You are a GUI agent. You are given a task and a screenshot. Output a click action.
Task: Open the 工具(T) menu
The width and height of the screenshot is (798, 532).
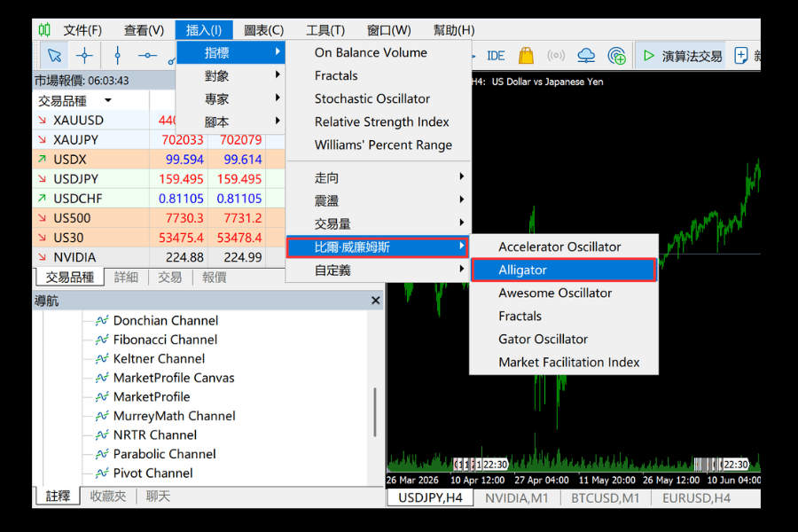pyautogui.click(x=325, y=30)
